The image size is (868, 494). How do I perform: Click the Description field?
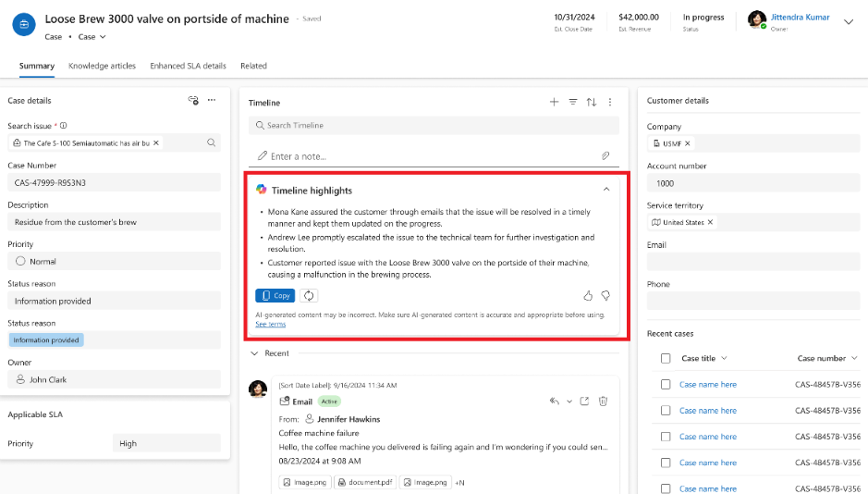click(114, 222)
